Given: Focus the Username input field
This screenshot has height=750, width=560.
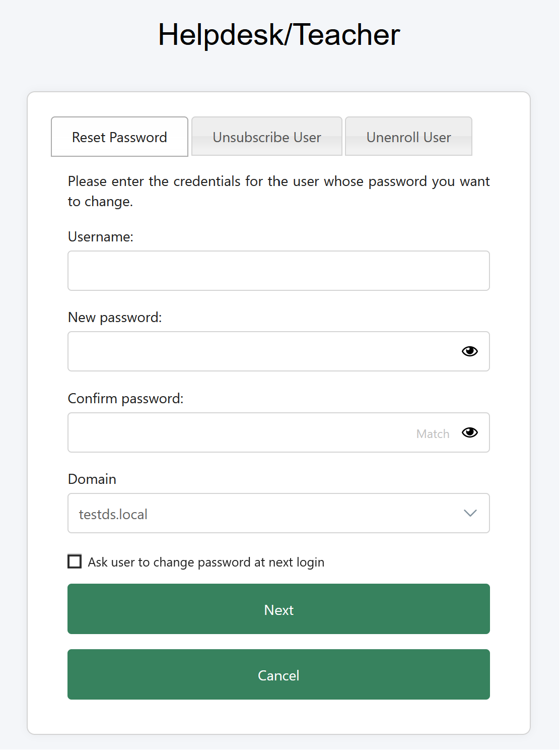Looking at the screenshot, I should (x=278, y=271).
